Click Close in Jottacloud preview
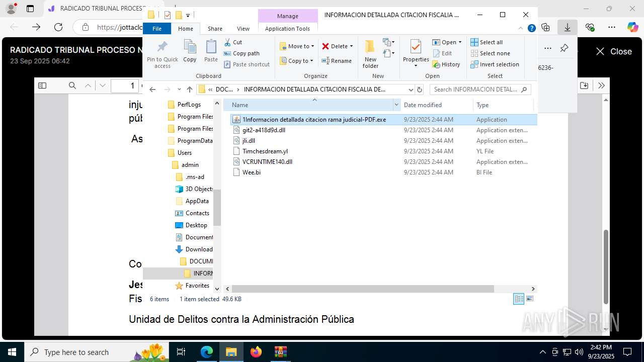This screenshot has height=362, width=644. pyautogui.click(x=613, y=51)
